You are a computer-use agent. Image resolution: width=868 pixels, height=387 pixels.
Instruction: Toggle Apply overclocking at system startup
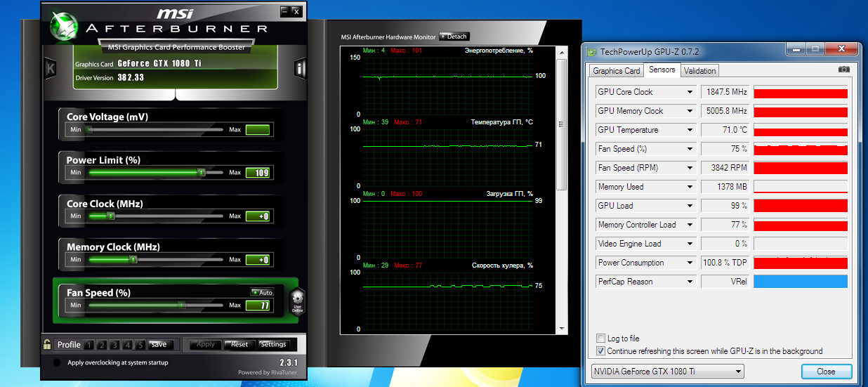point(57,363)
